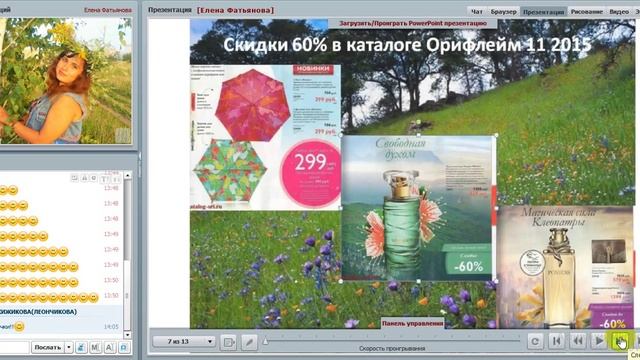Viewport: 640px width, 360px height.
Task: Click the [Елена Фатьянова] presenter label
Action: click(236, 10)
